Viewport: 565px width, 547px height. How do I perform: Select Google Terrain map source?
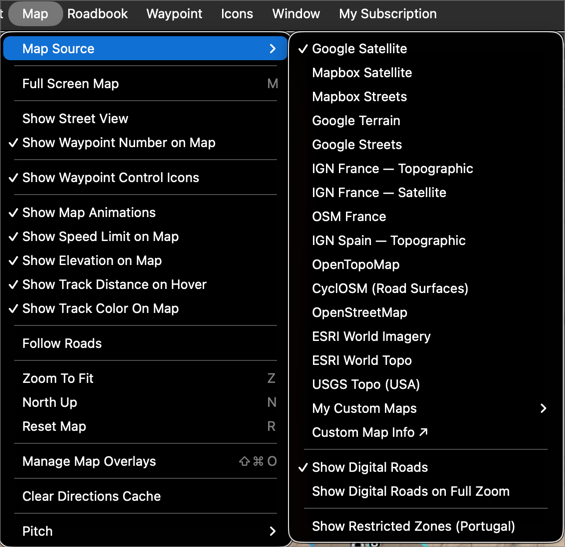click(426, 121)
